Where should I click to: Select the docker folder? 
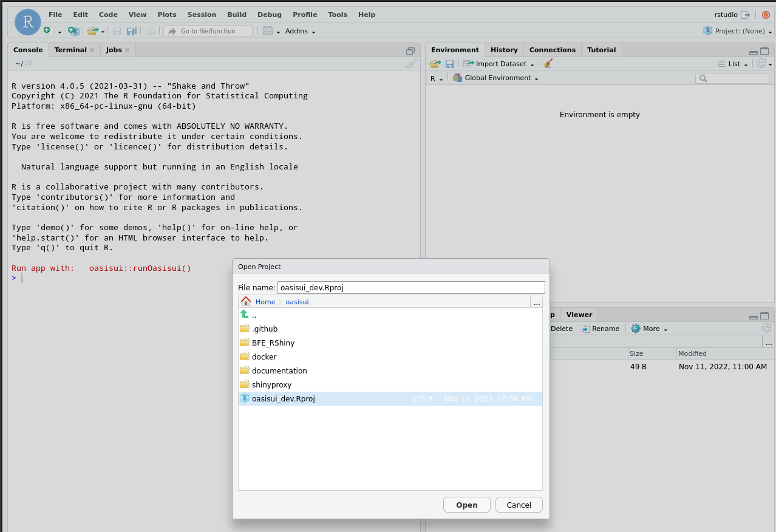click(x=390, y=356)
